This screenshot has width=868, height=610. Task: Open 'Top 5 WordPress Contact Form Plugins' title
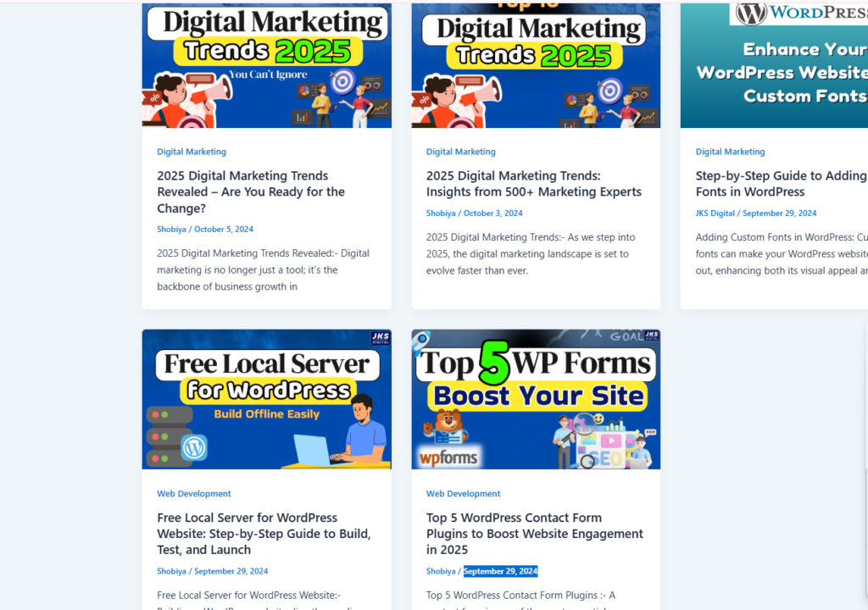pos(534,534)
